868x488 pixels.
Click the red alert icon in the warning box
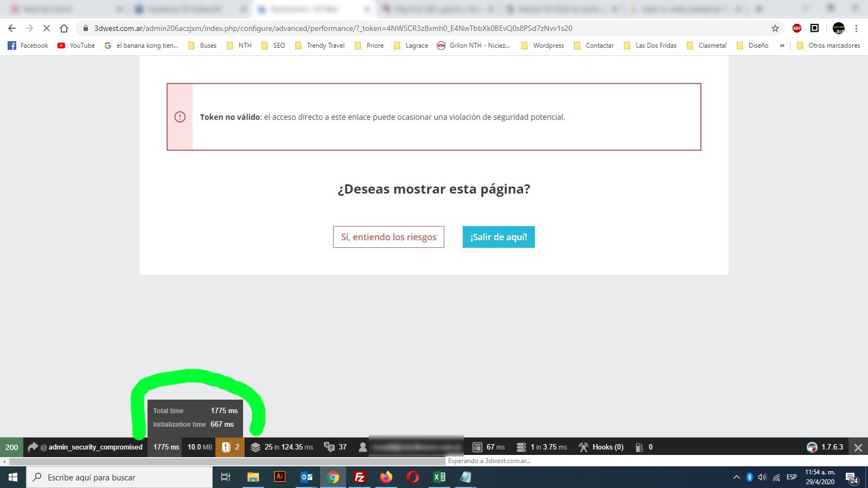coord(180,117)
